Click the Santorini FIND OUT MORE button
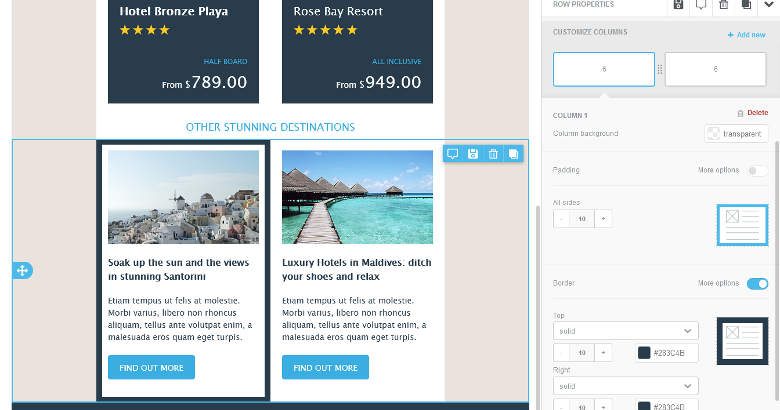The height and width of the screenshot is (410, 780). (151, 367)
